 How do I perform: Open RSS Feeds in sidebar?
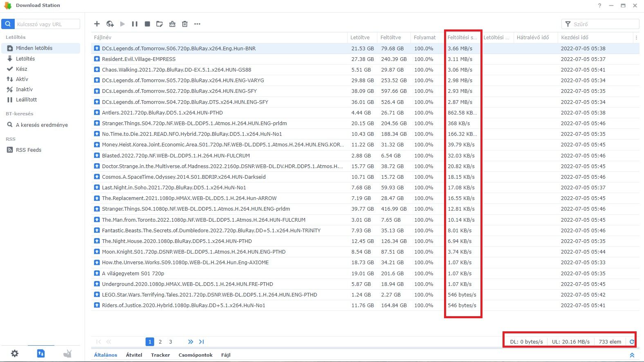41,150
